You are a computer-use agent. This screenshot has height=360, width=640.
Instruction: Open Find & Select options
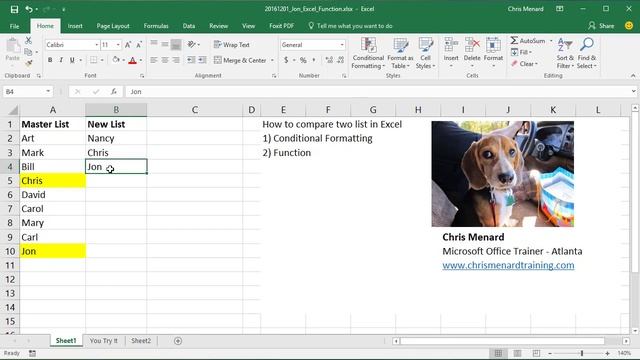[x=587, y=53]
